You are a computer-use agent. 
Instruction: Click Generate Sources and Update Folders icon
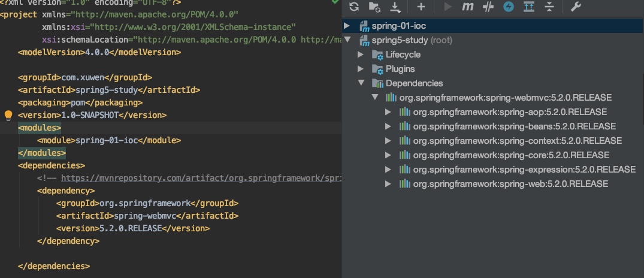374,7
